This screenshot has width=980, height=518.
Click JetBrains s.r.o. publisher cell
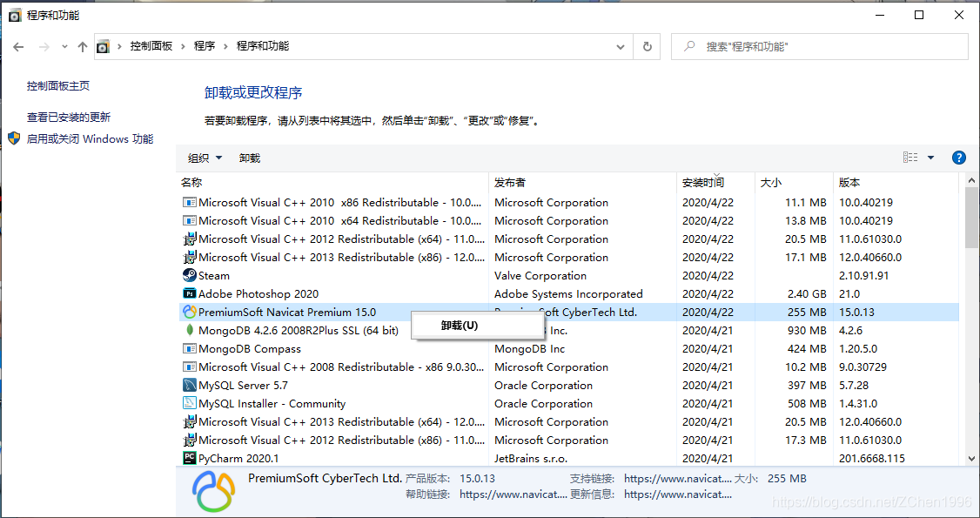coord(531,458)
